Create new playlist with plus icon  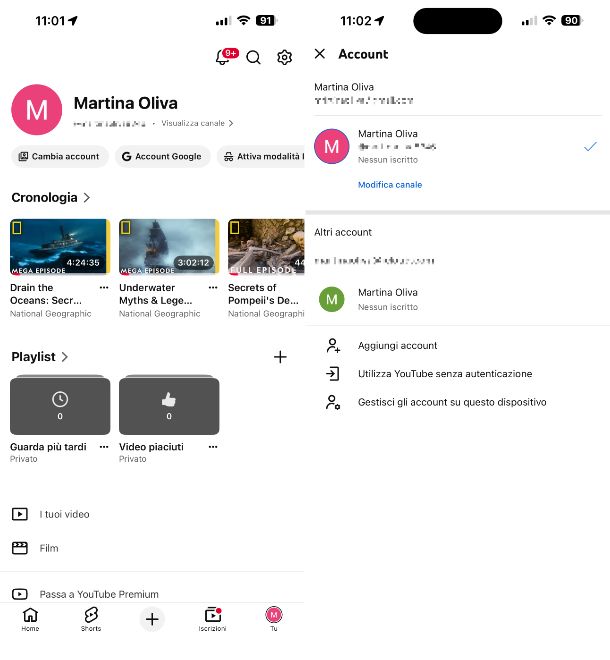coord(280,357)
